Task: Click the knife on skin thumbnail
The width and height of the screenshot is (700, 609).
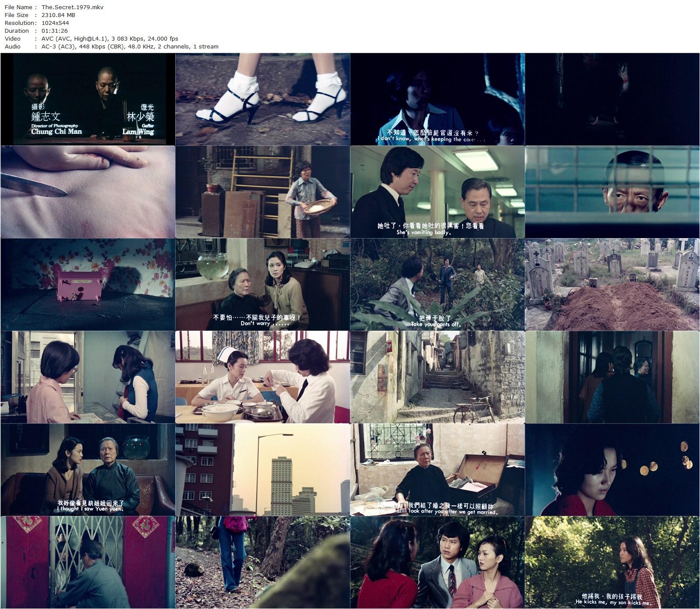Action: point(87,192)
